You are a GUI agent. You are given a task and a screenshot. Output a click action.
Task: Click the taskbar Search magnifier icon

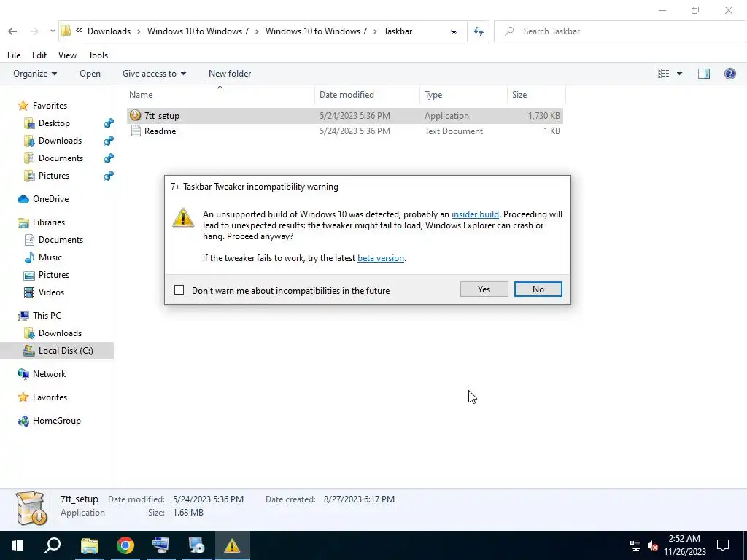coord(53,545)
